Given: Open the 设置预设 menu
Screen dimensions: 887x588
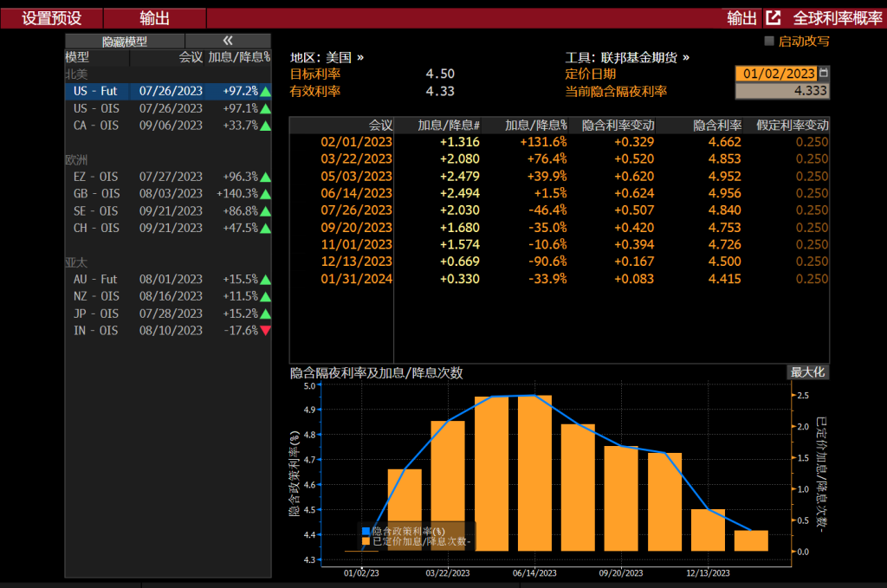Looking at the screenshot, I should [x=51, y=18].
